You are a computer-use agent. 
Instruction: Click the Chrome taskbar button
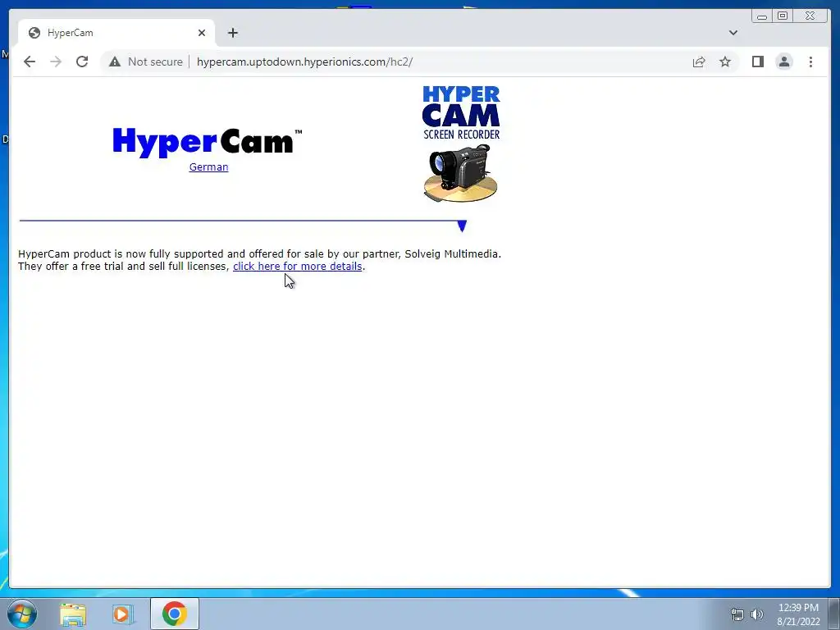pyautogui.click(x=175, y=614)
